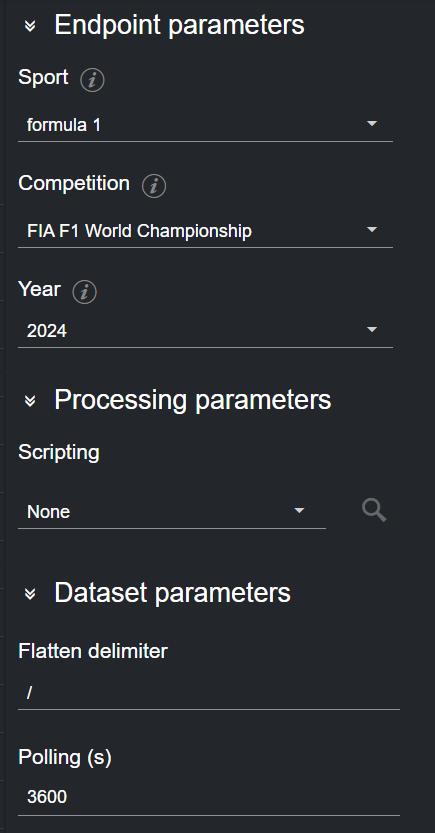Click the 'Endpoint parameters' heading
Viewport: 435px width, 833px height.
coord(180,25)
